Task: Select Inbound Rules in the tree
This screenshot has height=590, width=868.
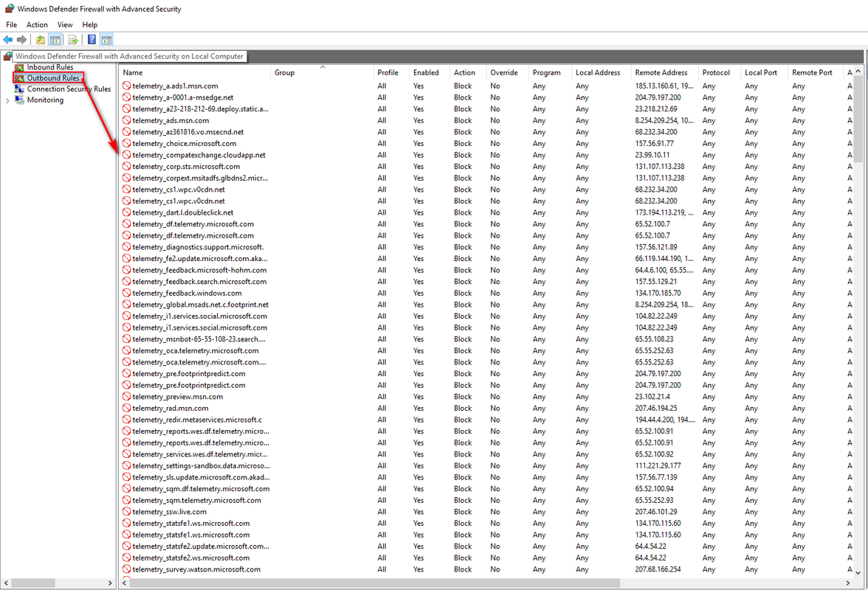Action: click(x=50, y=67)
